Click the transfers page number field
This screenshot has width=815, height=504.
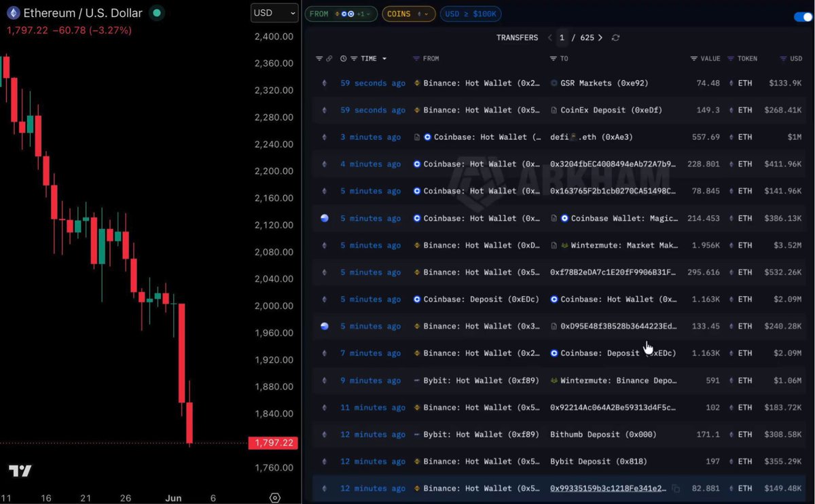coord(562,38)
